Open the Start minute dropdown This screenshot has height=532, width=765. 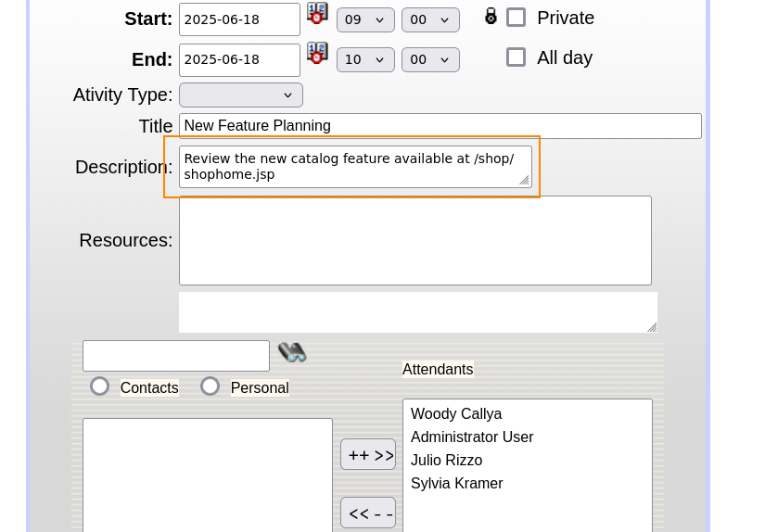[x=430, y=19]
